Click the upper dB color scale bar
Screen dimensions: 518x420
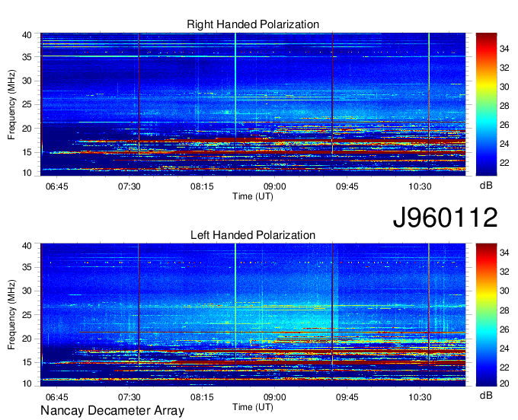tap(486, 104)
